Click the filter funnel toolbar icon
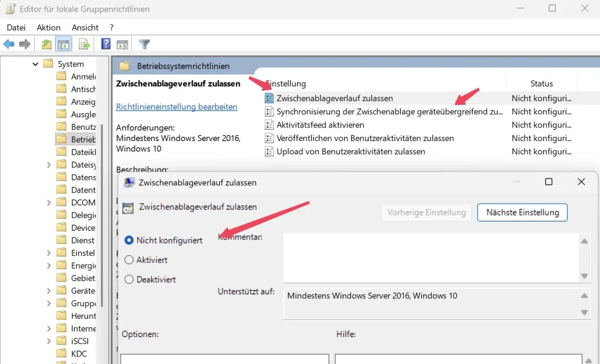The height and width of the screenshot is (364, 600). (144, 44)
